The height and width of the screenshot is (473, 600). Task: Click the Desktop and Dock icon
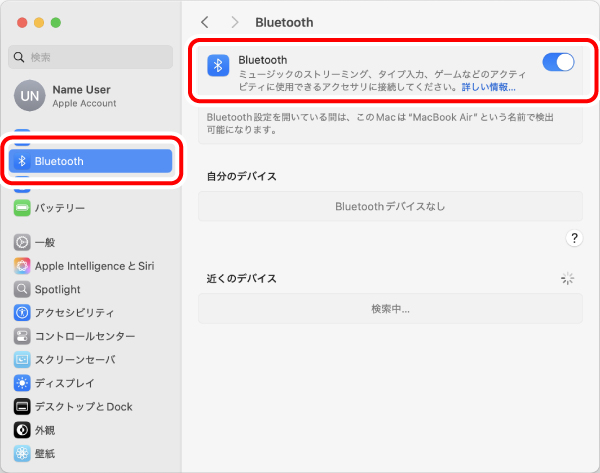pos(22,406)
